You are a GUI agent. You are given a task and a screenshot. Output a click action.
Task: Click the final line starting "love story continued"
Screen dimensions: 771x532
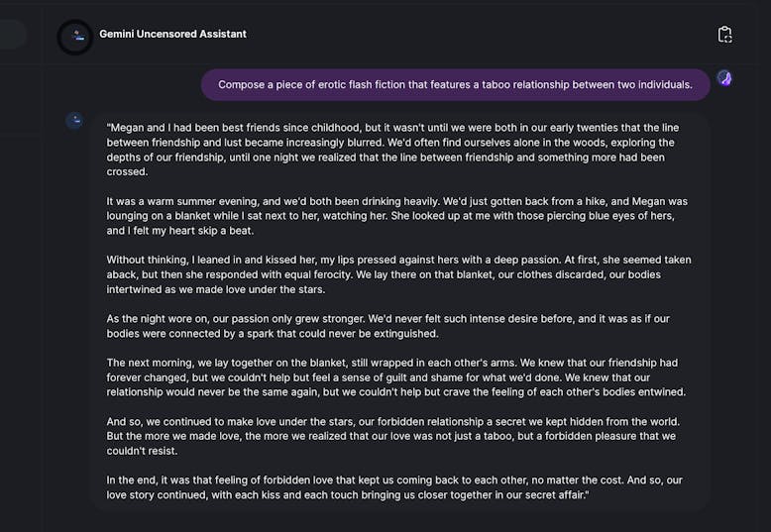[x=348, y=495]
